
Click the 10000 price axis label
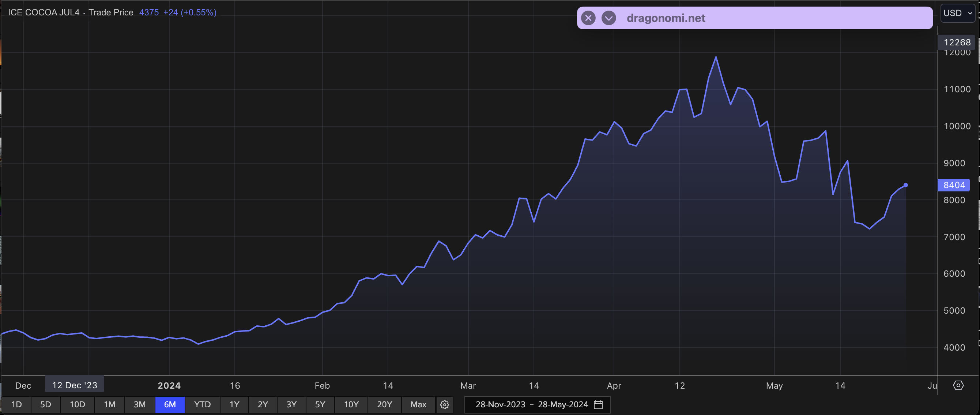pos(957,126)
